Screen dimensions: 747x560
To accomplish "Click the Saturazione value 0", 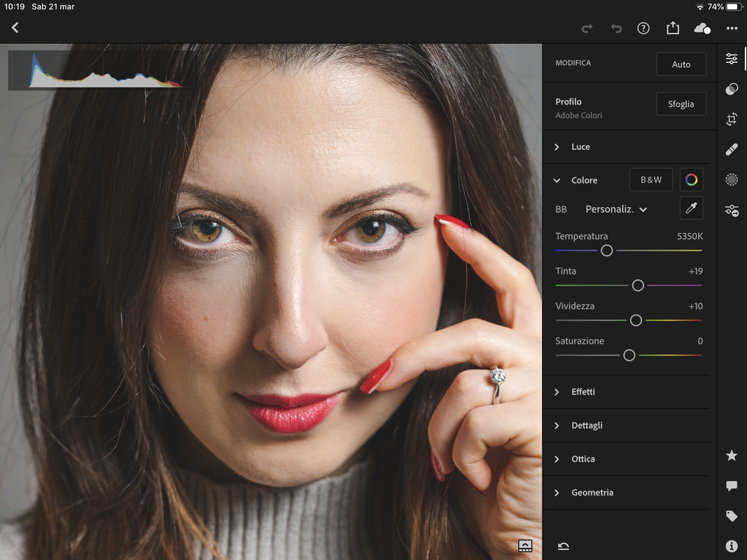I will click(700, 341).
